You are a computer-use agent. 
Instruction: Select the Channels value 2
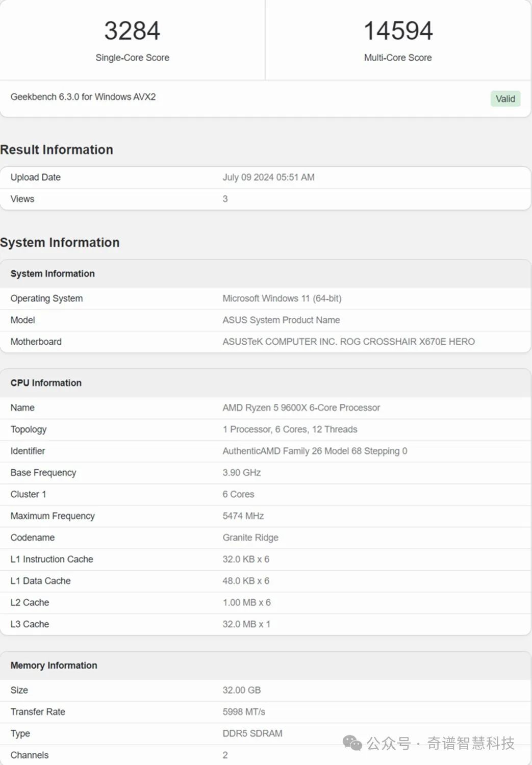coord(225,755)
